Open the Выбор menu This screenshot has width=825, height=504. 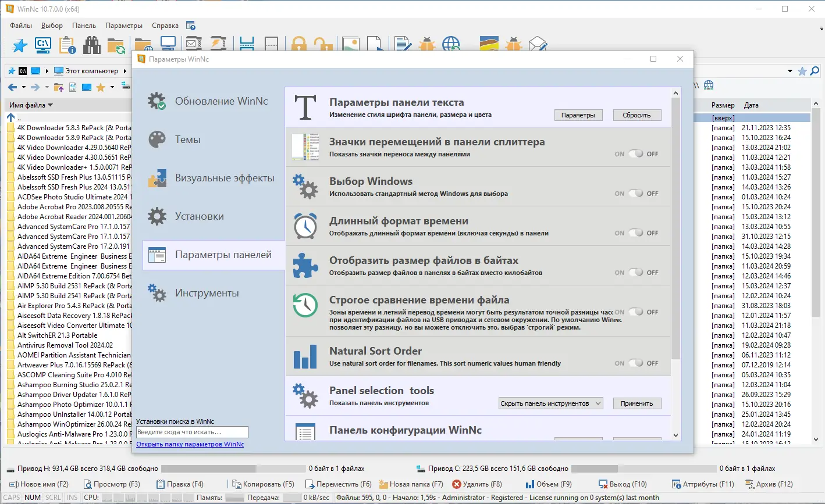pos(52,26)
